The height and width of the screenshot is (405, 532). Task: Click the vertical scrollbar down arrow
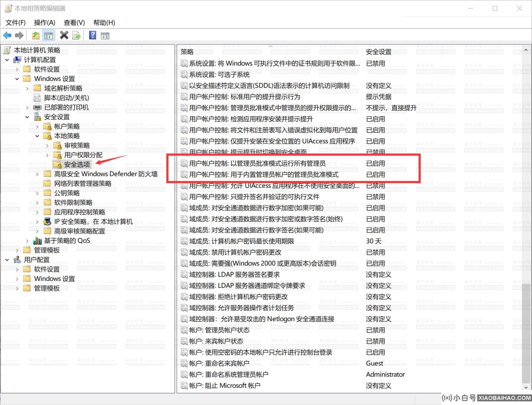coord(526,387)
